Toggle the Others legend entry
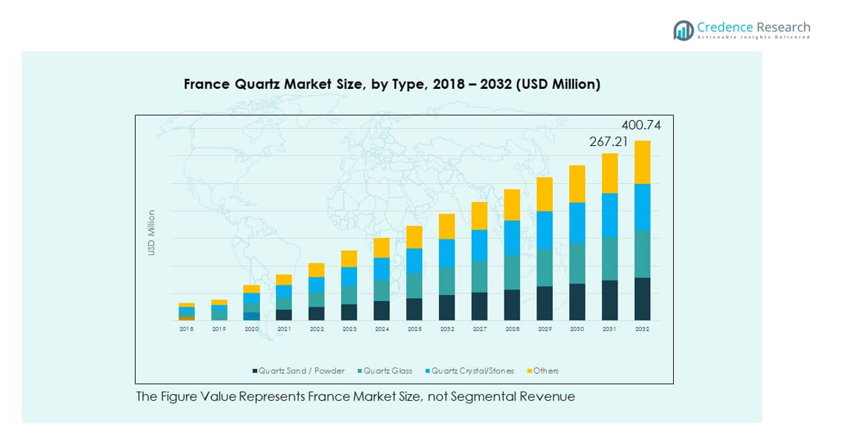Viewport: 868px width, 447px height. click(546, 371)
